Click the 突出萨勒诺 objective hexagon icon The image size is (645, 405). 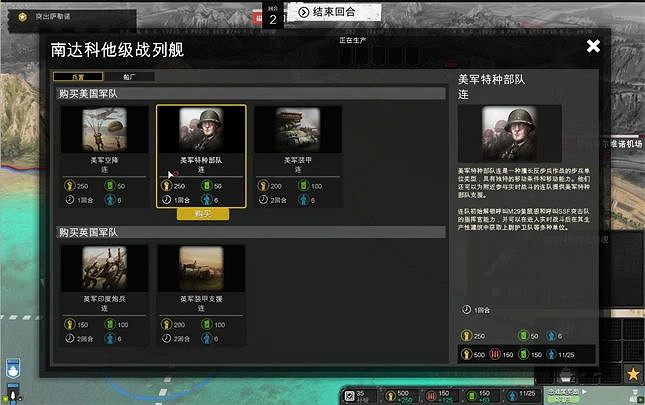[22, 17]
